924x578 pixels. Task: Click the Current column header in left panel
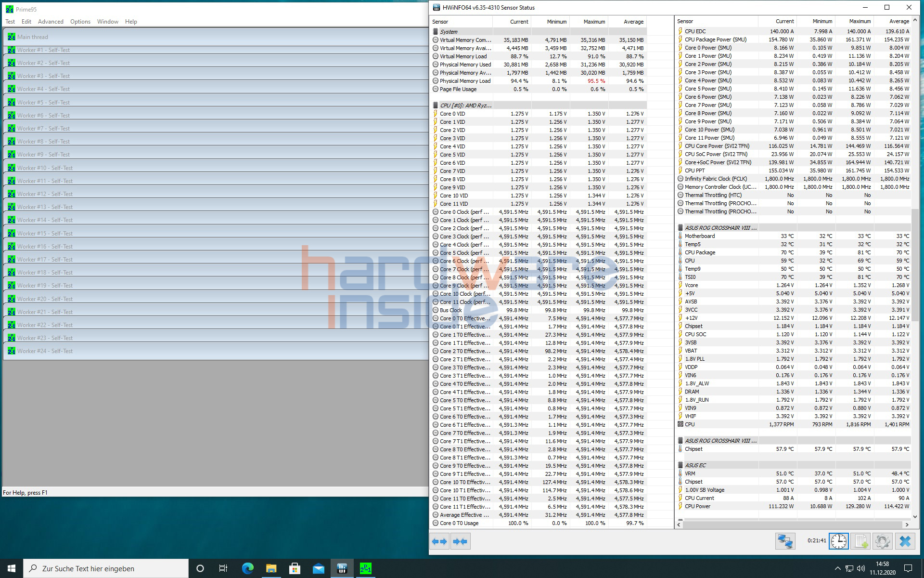tap(512, 22)
